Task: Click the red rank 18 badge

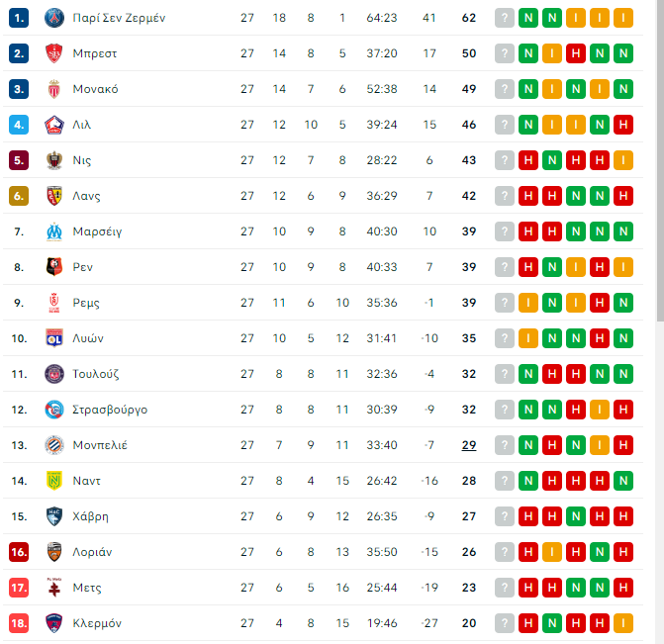Action: tap(20, 623)
